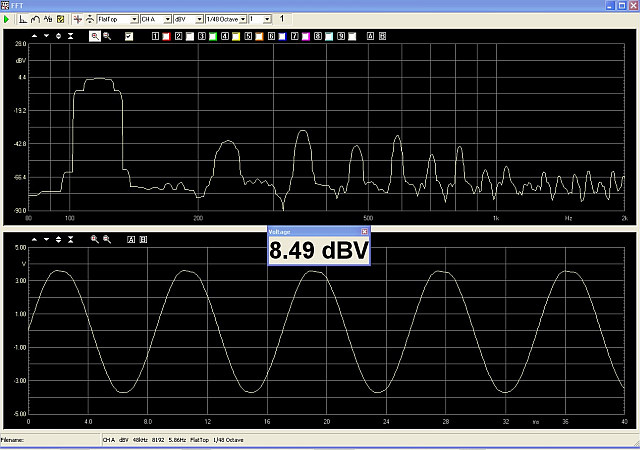This screenshot has height=450, width=640.
Task: Click the averaging icon beside the crosshair
Action: click(89, 19)
